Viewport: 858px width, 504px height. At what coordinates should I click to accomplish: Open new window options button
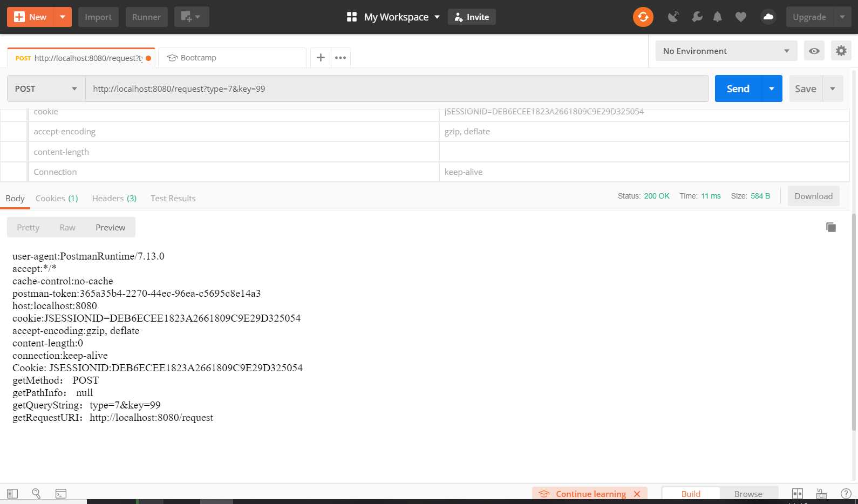coord(191,17)
